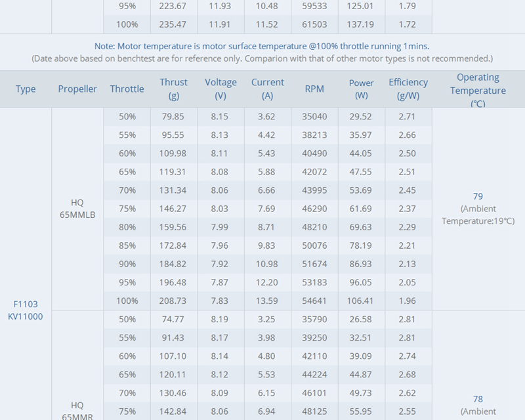Click the 106.41 power value cell
The image size is (525, 420).
pyautogui.click(x=362, y=301)
